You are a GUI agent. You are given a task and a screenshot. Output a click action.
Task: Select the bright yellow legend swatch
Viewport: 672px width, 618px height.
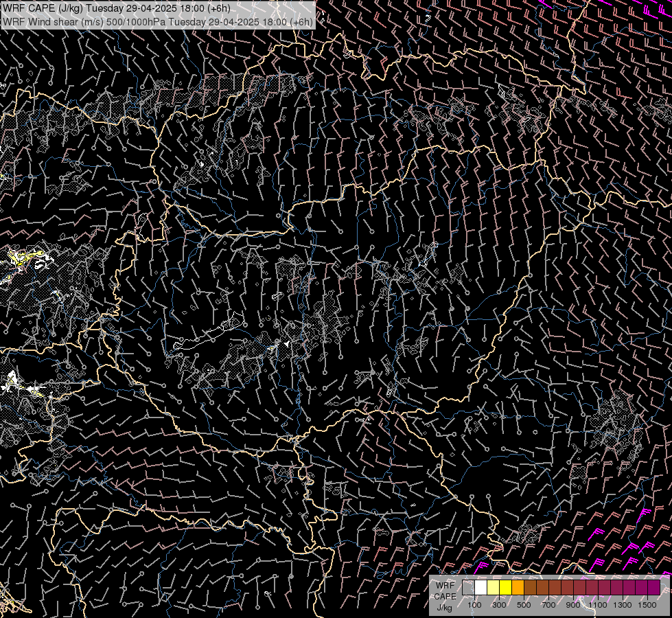(506, 588)
